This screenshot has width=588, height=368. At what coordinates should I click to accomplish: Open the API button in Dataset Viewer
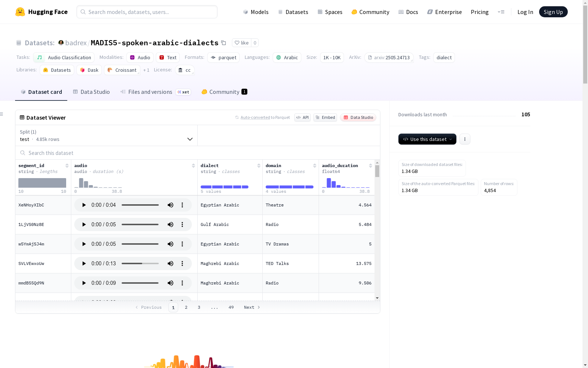[x=302, y=117]
